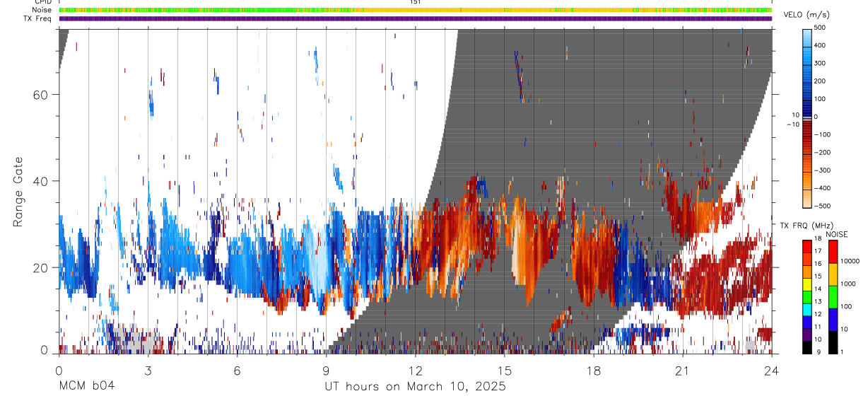
Task: Select the green-orange Noise strip at the top
Action: click(415, 10)
